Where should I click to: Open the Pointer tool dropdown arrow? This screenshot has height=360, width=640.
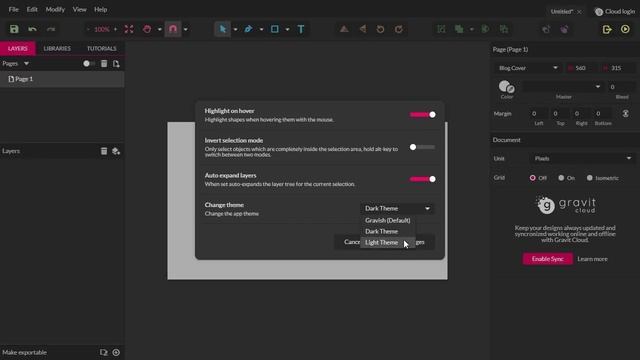pyautogui.click(x=236, y=29)
